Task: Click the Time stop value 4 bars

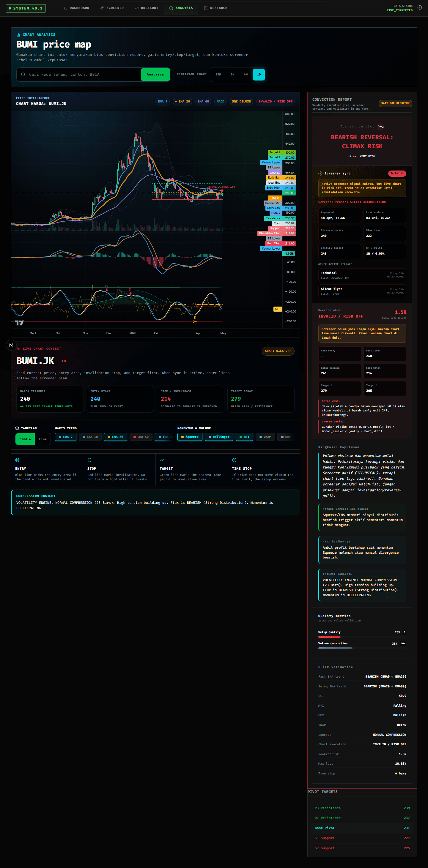Action: click(x=401, y=773)
